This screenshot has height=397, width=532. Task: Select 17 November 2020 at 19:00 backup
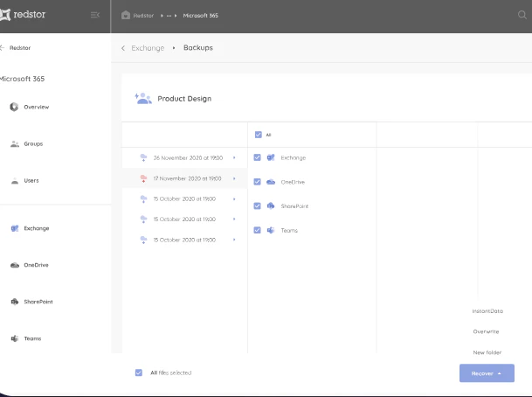pyautogui.click(x=187, y=178)
